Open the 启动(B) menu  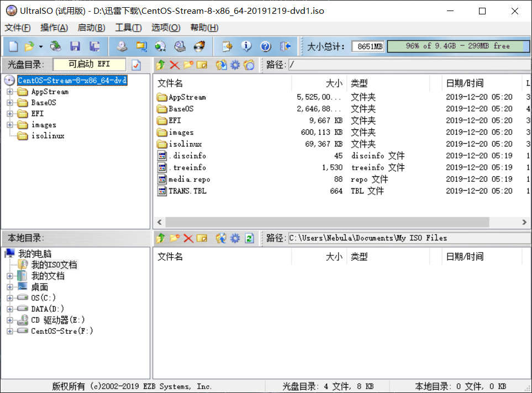[91, 28]
